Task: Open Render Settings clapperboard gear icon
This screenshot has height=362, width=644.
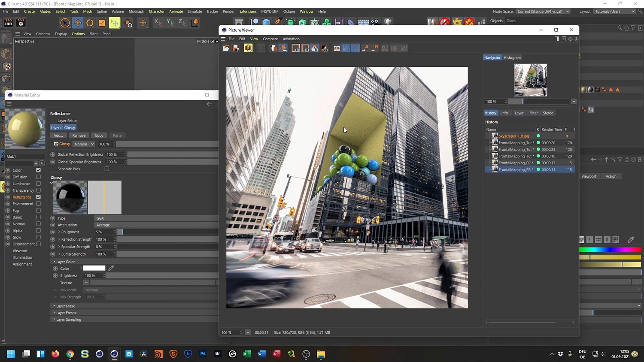Action: tap(21, 23)
